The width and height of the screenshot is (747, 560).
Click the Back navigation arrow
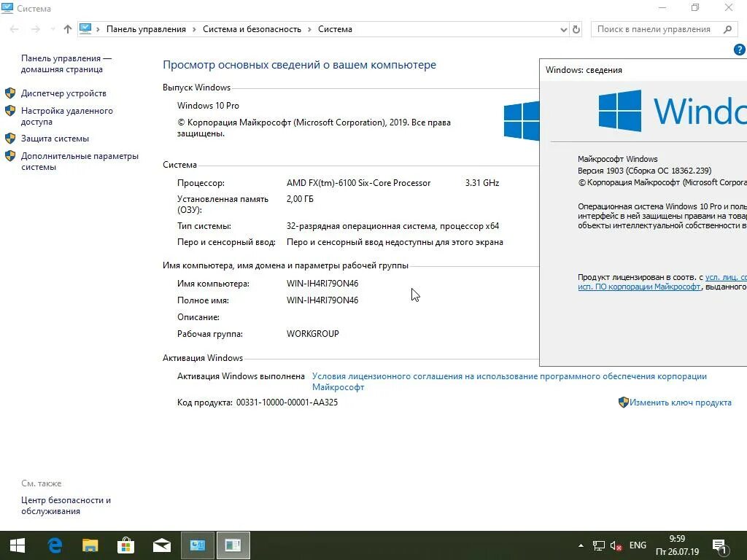pos(15,29)
